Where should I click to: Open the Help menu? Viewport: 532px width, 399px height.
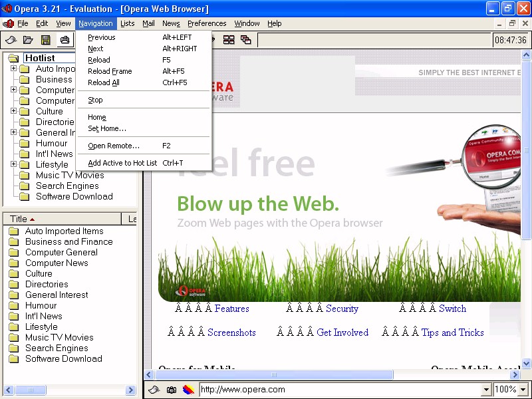(x=274, y=23)
